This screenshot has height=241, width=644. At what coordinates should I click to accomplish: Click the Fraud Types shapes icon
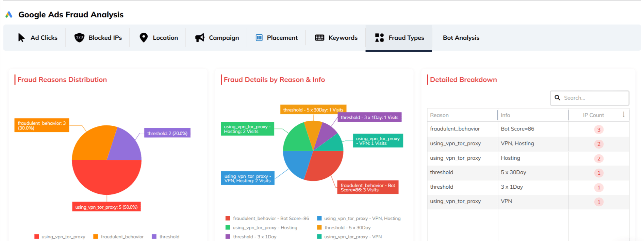click(379, 38)
